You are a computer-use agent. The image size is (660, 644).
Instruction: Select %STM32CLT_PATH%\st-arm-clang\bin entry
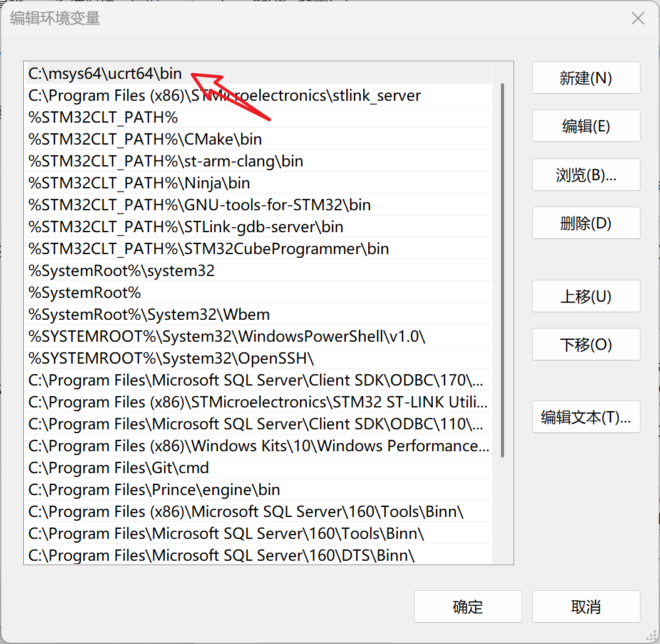click(258, 161)
